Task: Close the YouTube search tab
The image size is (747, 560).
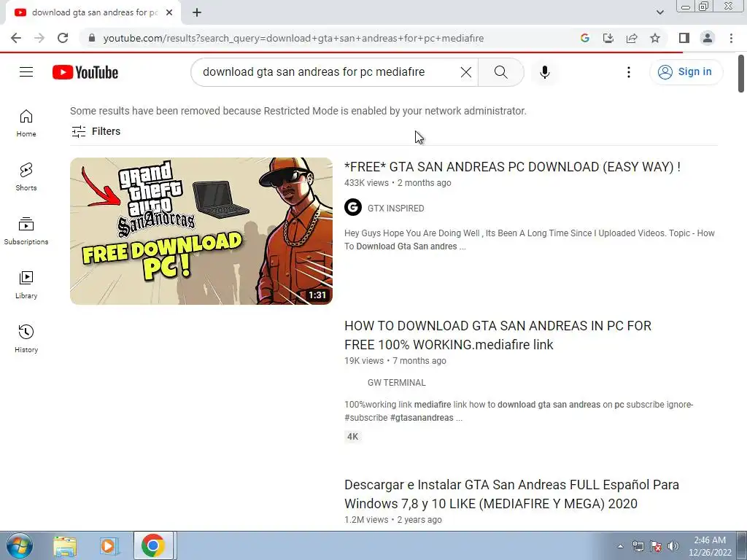Action: pyautogui.click(x=169, y=12)
